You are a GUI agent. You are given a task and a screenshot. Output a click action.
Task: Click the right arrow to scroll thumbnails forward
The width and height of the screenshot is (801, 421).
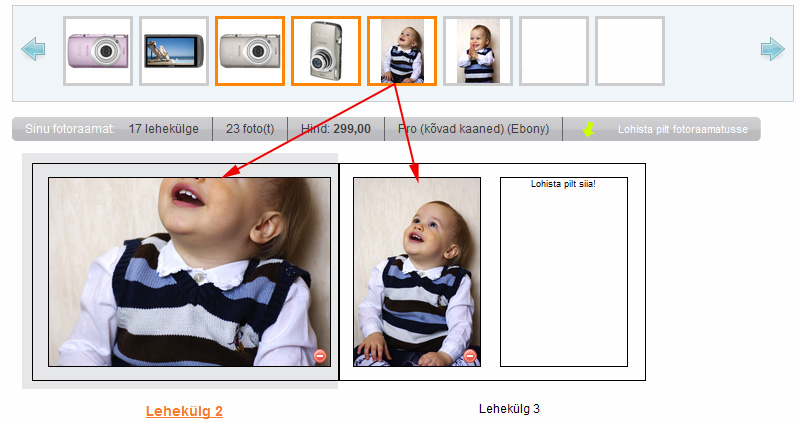pos(771,49)
